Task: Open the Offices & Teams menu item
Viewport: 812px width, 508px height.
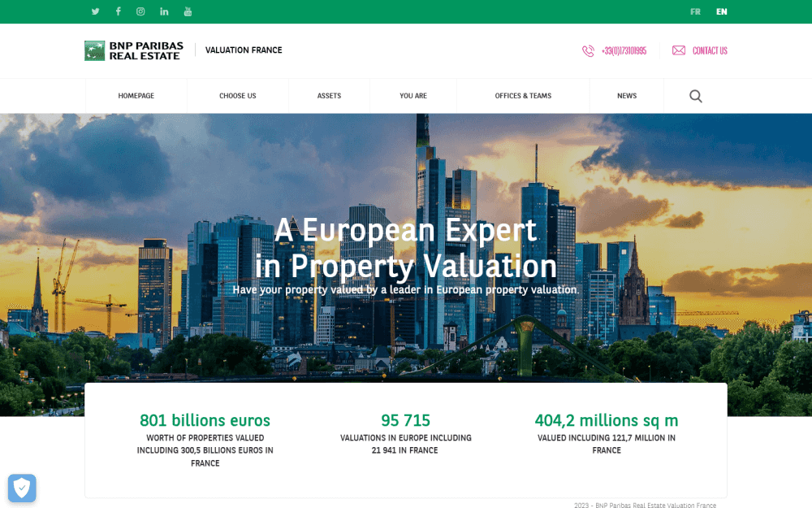Action: click(523, 96)
